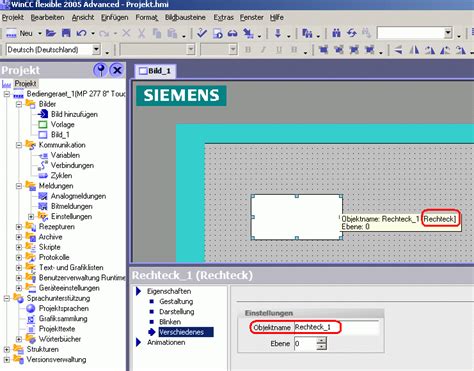The width and height of the screenshot is (474, 371).
Task: Open the Extras menu
Action: [223, 17]
